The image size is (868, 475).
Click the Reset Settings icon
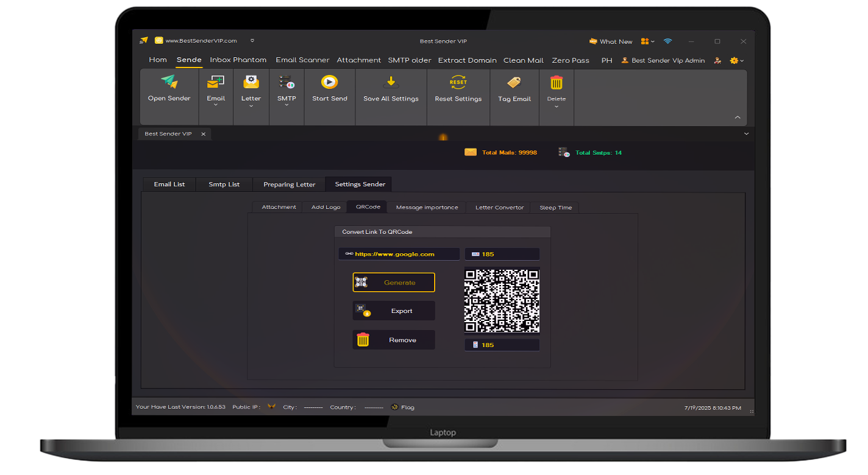click(x=458, y=82)
